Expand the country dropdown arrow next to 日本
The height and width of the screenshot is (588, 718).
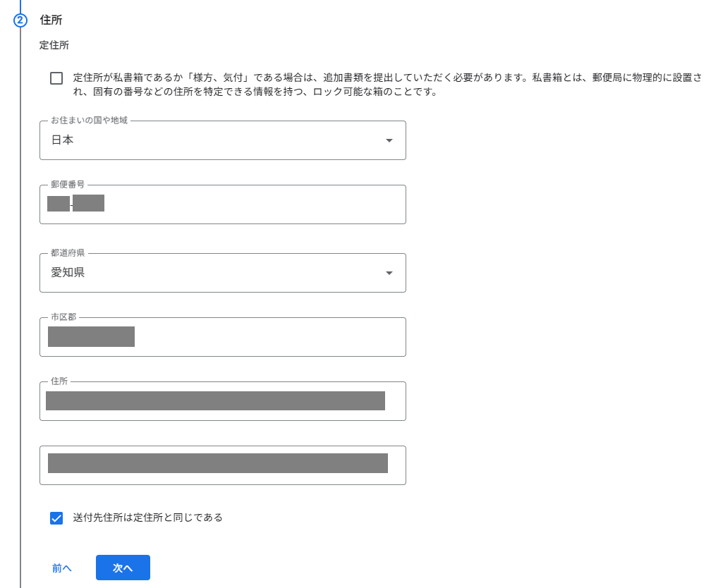[389, 140]
